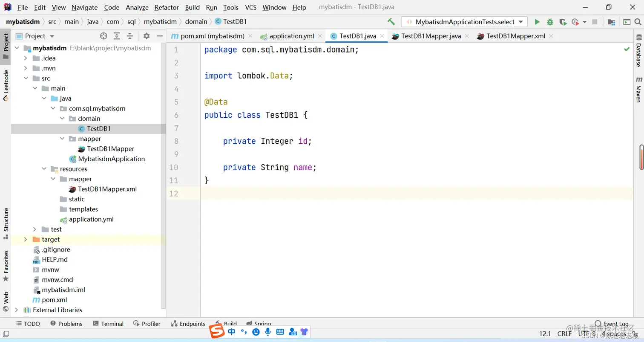Open the Problems tool window
The height and width of the screenshot is (342, 644).
pos(66,324)
